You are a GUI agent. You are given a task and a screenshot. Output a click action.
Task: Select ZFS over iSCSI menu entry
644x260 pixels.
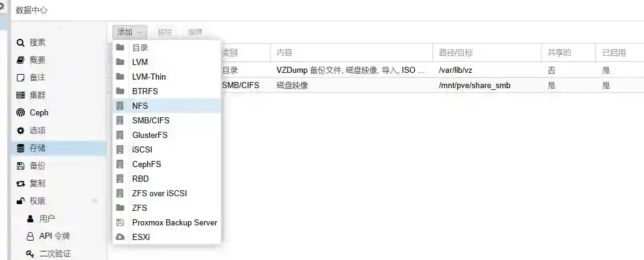167,193
